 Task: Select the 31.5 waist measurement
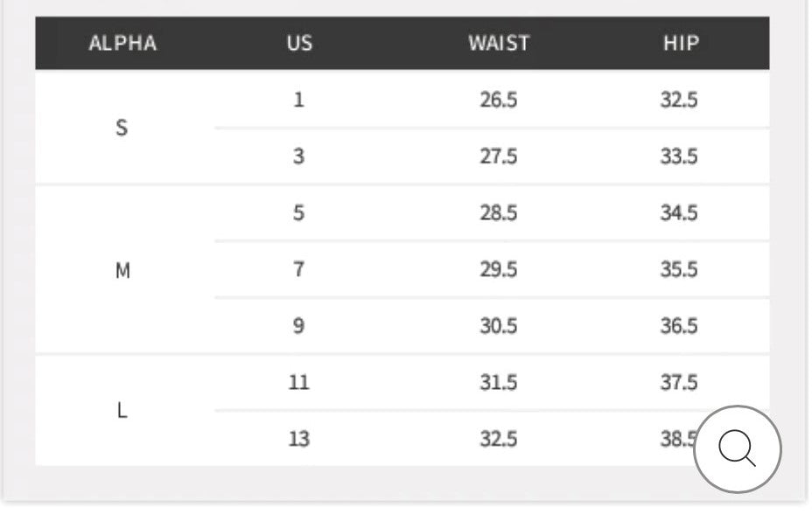[499, 382]
